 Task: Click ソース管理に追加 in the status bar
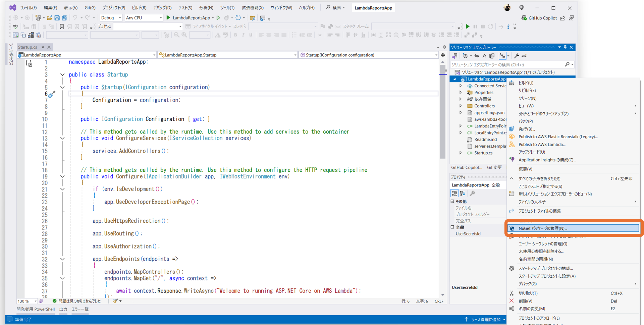pos(485,320)
